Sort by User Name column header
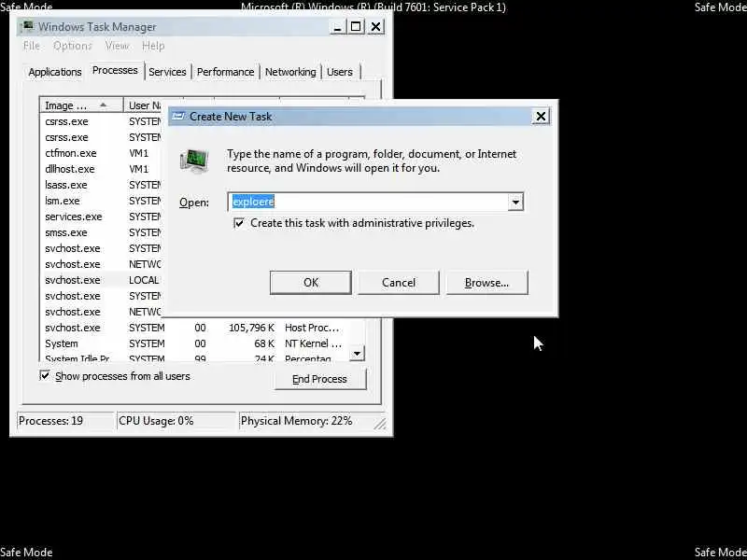This screenshot has width=747, height=560. pos(143,105)
